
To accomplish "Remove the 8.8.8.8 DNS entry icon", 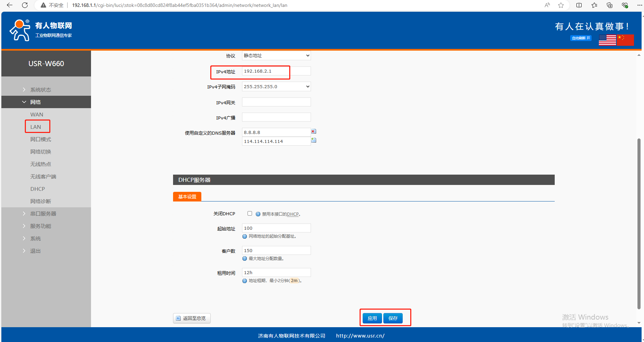I will [313, 132].
